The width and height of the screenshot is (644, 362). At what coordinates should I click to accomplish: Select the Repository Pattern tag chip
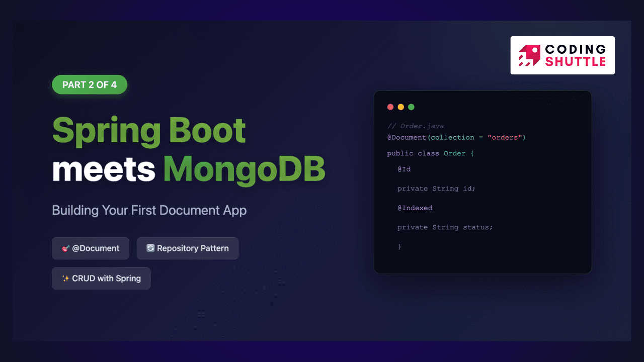(x=188, y=248)
